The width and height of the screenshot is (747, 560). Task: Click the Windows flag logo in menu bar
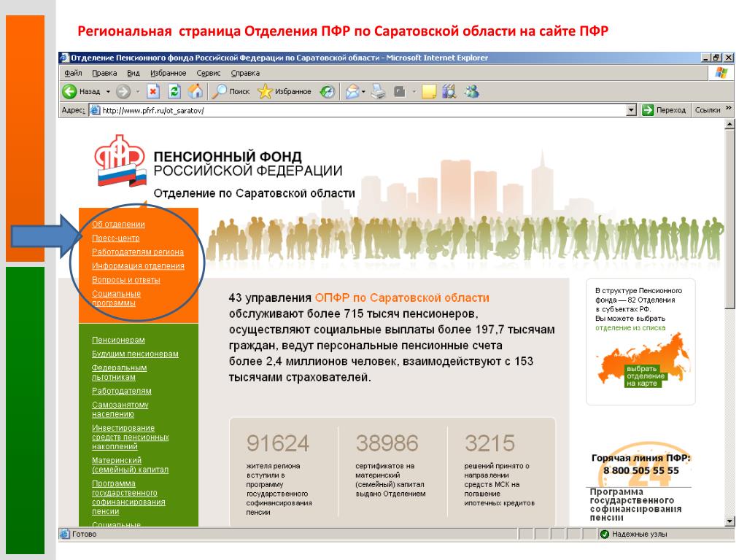click(721, 73)
